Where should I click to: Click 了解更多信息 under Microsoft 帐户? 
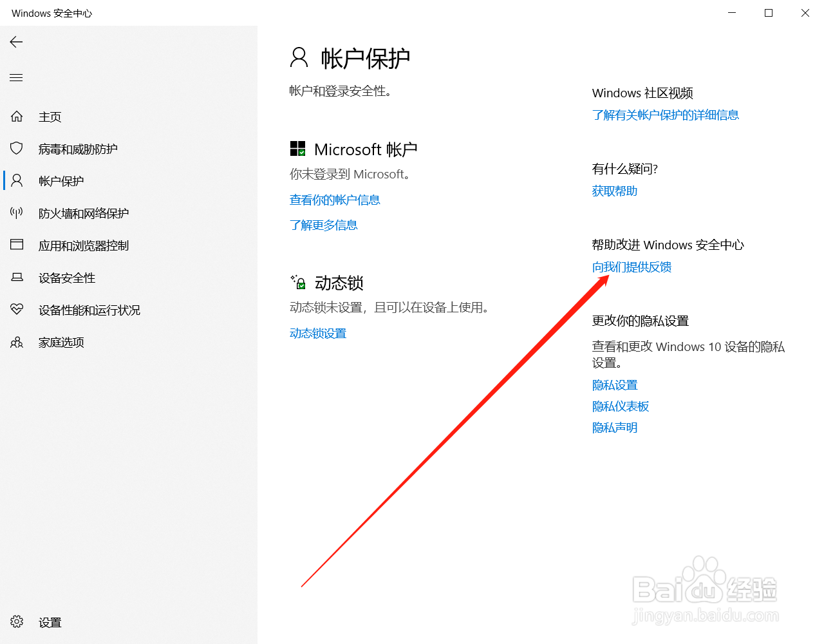click(x=324, y=225)
